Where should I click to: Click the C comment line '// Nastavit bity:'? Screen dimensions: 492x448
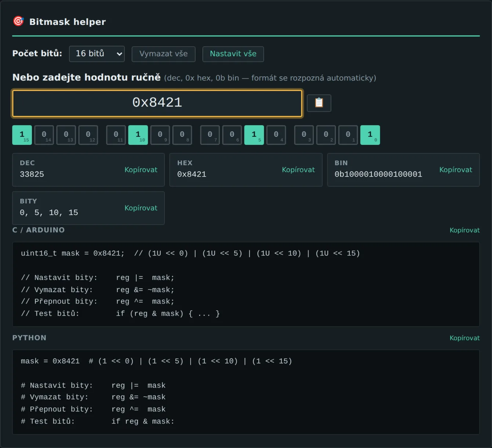point(59,278)
